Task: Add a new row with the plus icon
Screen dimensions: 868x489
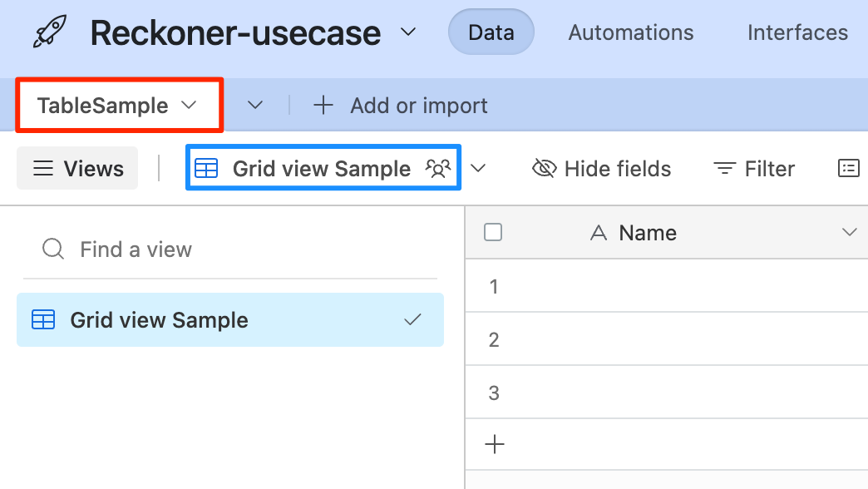Action: click(x=495, y=445)
